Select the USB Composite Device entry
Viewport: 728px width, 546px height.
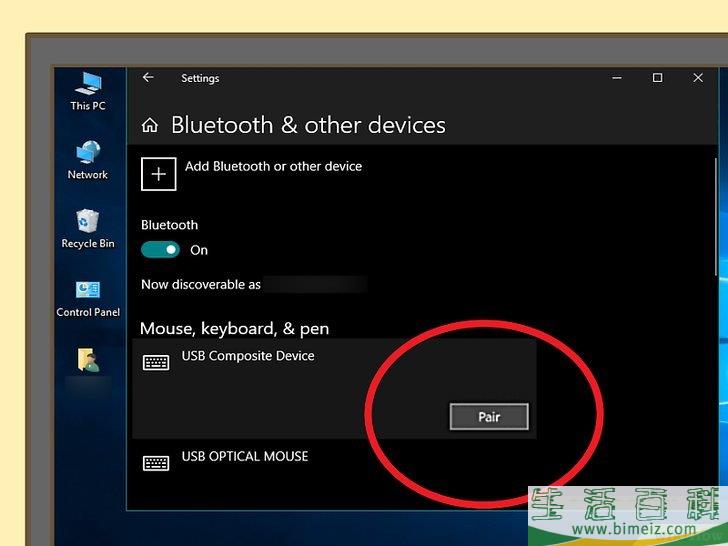[334, 389]
